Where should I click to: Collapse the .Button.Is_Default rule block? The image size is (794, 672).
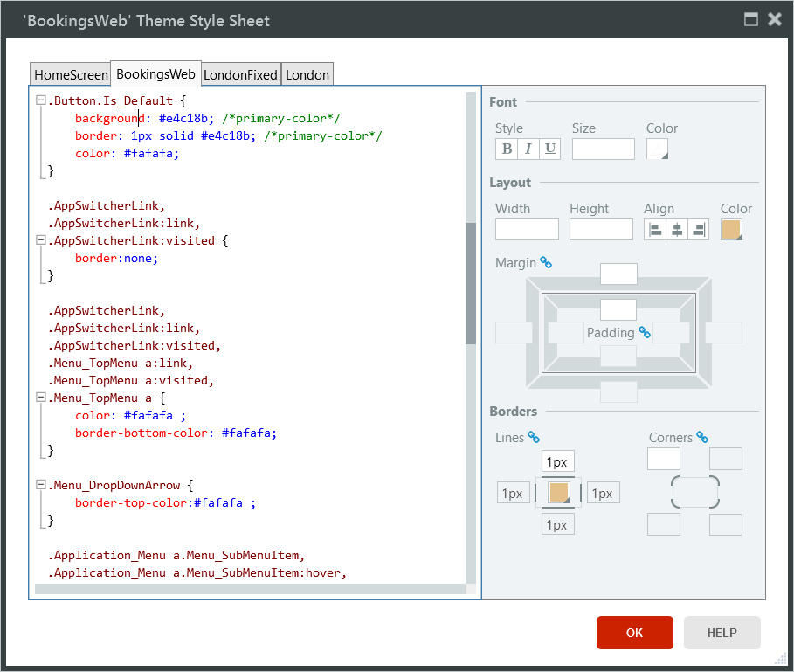(40, 100)
